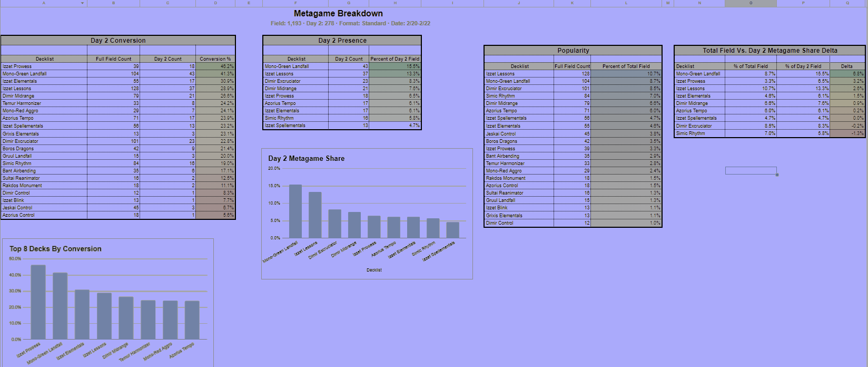This screenshot has width=868, height=367.
Task: Click Percent of Day 2 Field header
Action: point(395,59)
